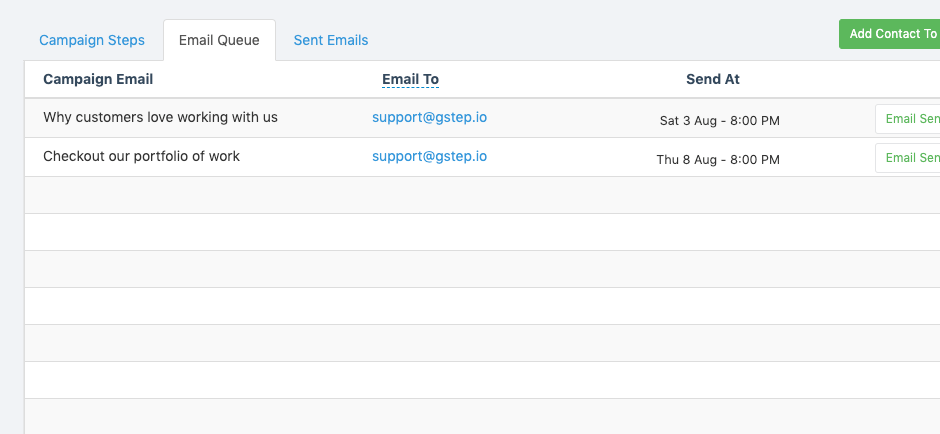Click the underlined Email To column header
The height and width of the screenshot is (434, 940).
point(410,79)
